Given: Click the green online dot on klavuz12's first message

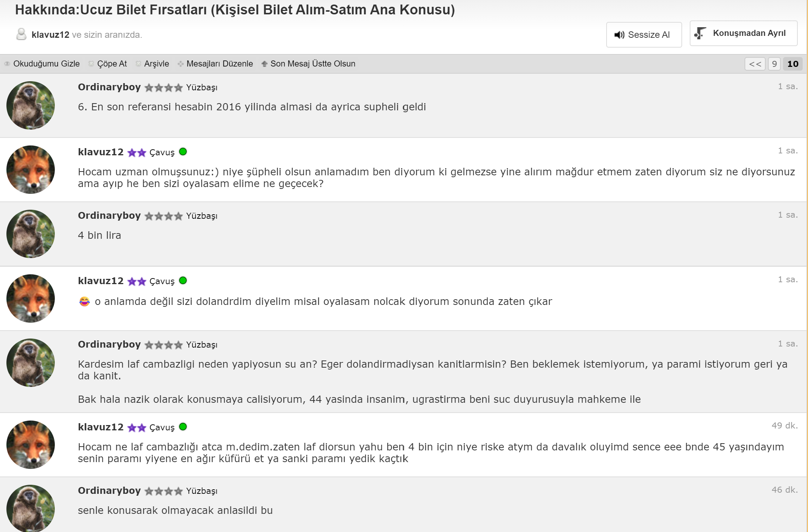Looking at the screenshot, I should coord(183,152).
